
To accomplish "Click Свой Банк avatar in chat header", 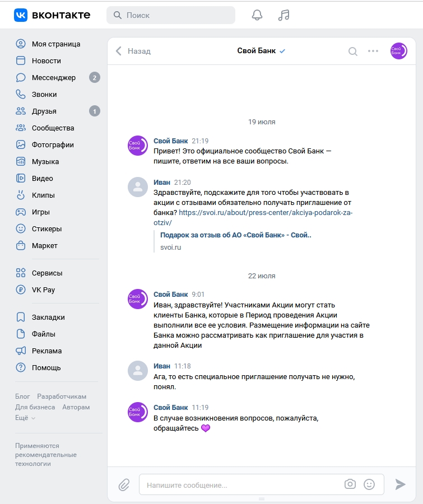I will click(x=399, y=51).
